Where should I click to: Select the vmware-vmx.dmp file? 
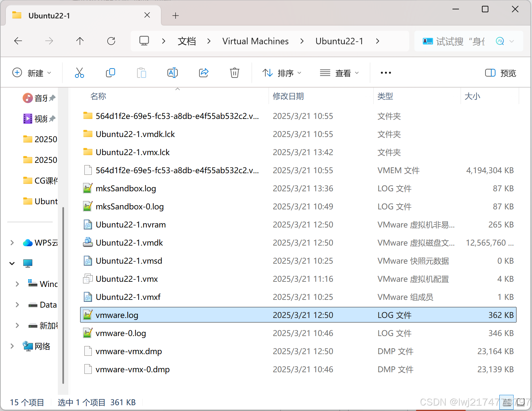[298, 351]
